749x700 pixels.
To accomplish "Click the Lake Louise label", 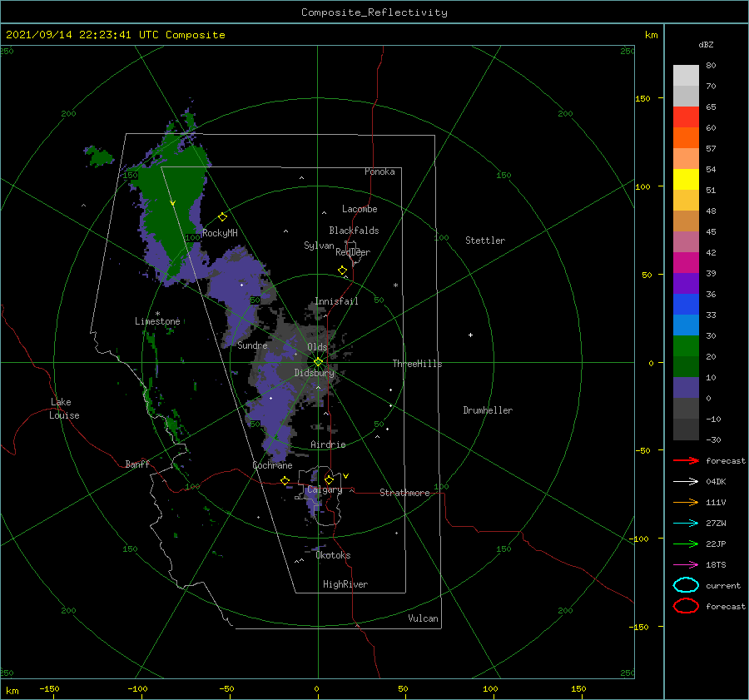I will pyautogui.click(x=64, y=409).
